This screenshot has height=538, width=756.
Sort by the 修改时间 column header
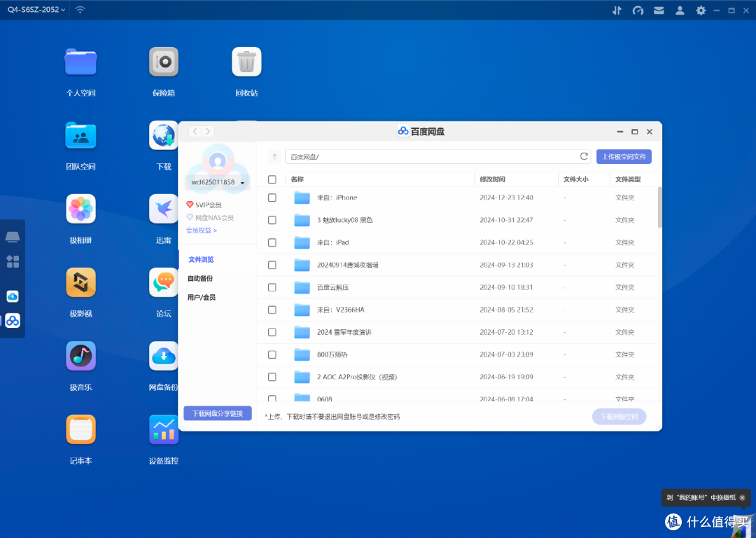(492, 179)
